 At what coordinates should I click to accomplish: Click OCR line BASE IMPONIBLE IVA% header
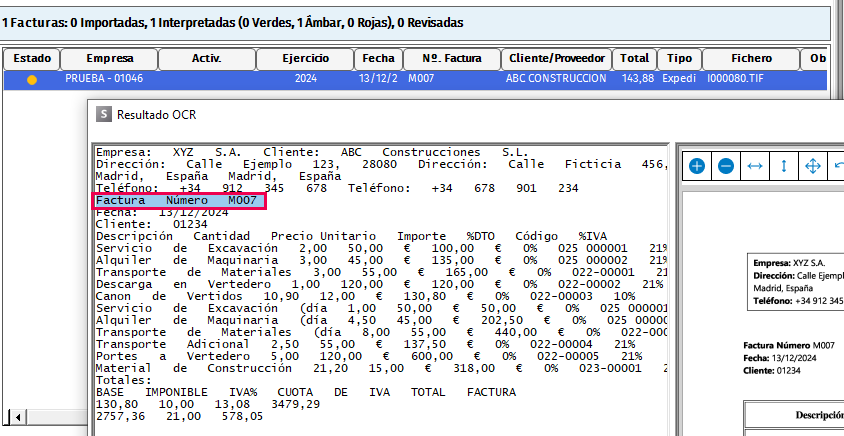(x=306, y=392)
